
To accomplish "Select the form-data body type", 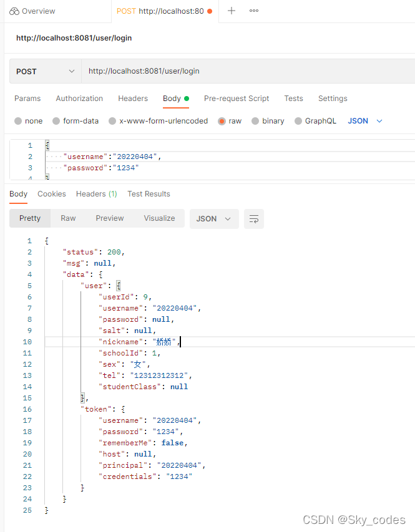I will [76, 121].
